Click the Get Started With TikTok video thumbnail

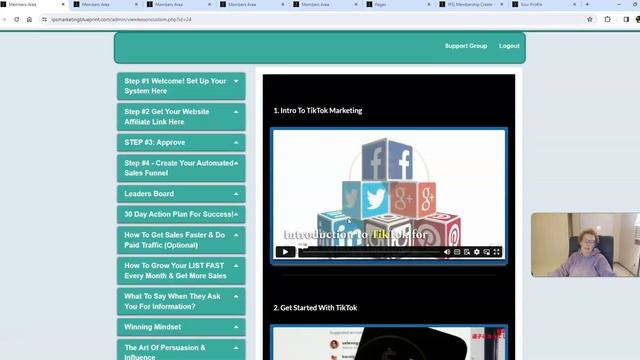tap(389, 342)
